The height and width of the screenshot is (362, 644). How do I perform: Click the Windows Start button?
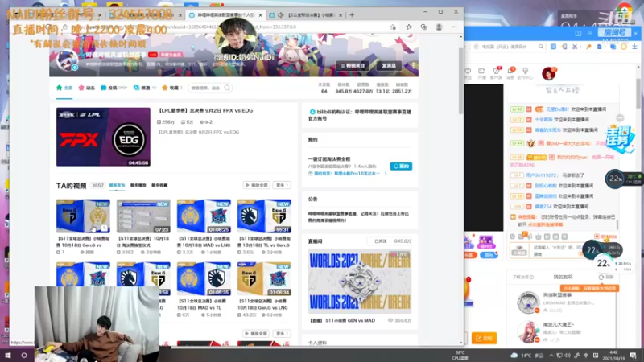point(8,355)
